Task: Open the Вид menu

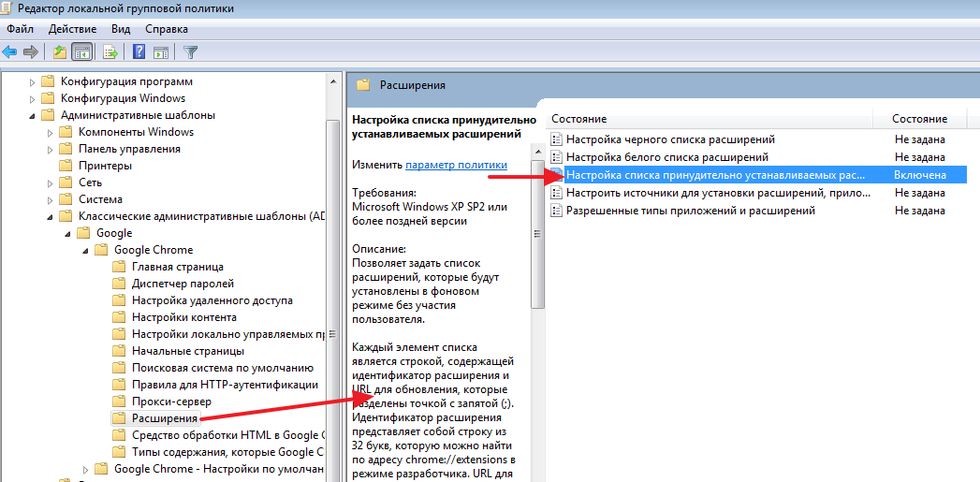Action: 121,29
